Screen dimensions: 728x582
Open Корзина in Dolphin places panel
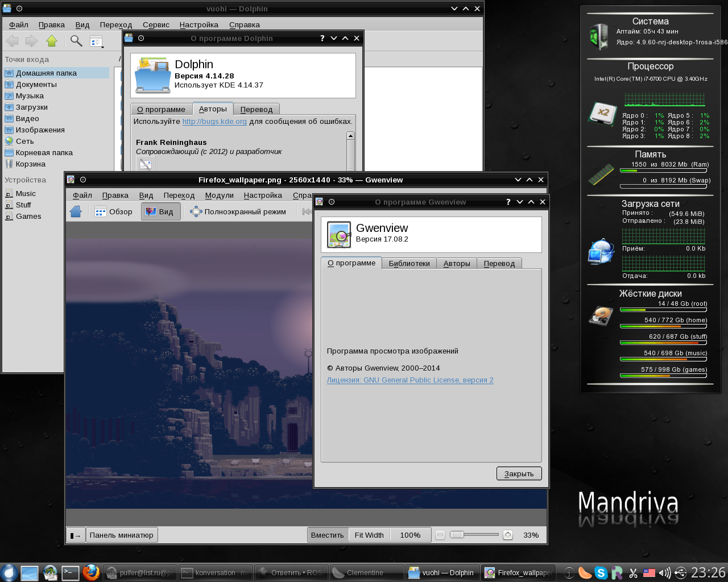pyautogui.click(x=56, y=164)
